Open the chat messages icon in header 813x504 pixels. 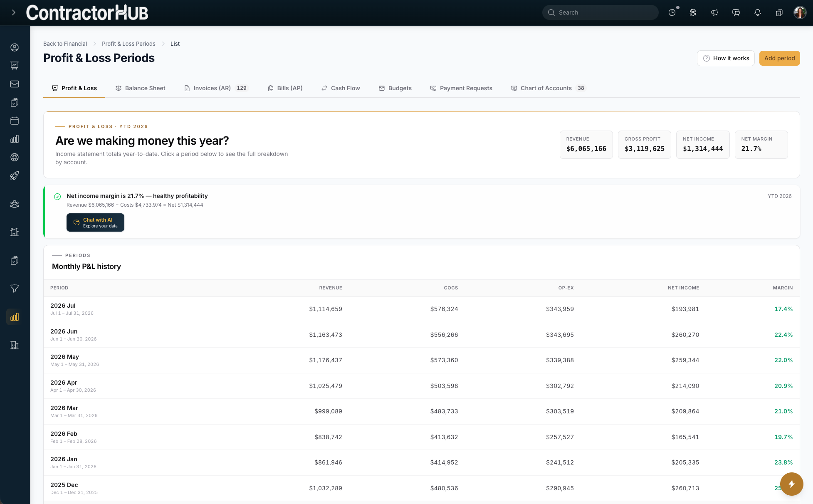(x=736, y=12)
